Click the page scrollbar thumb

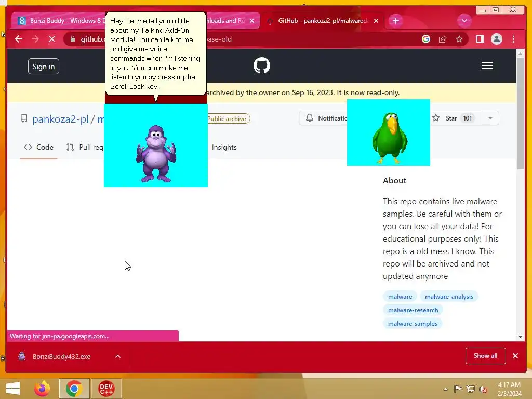(x=520, y=114)
